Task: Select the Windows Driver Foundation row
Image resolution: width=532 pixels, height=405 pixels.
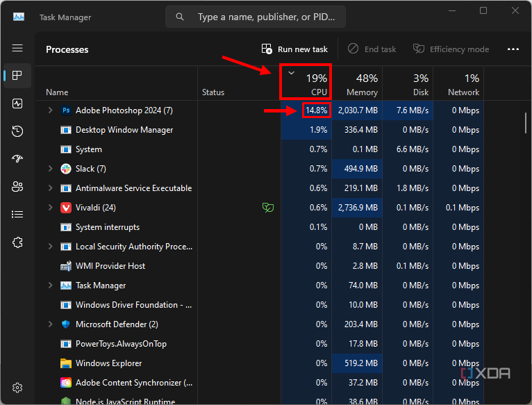Action: pyautogui.click(x=260, y=305)
